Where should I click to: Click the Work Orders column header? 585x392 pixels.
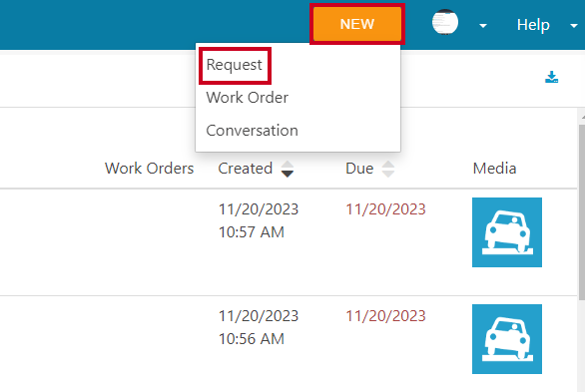coord(149,169)
